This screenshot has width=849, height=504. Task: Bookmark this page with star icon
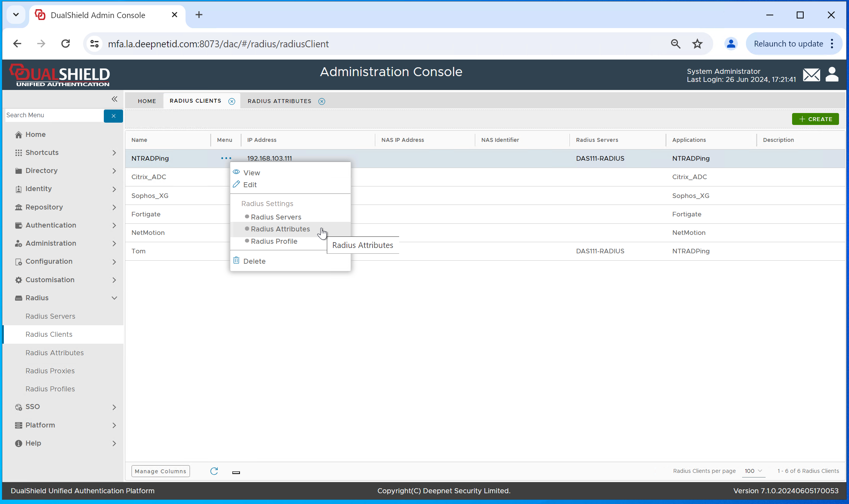tap(697, 44)
